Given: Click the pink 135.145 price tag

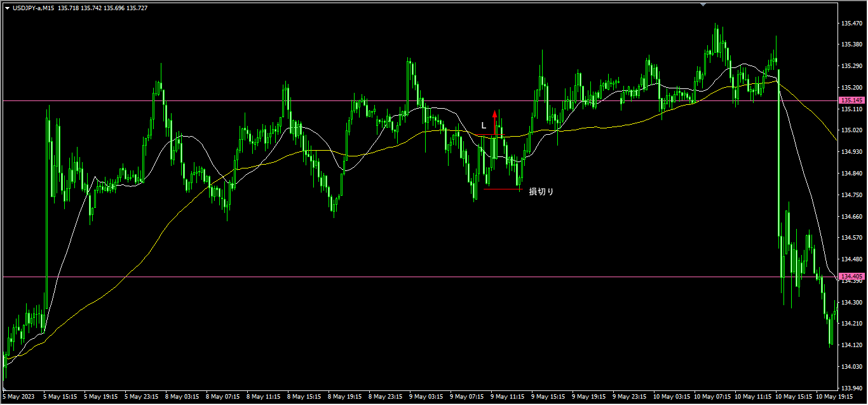Looking at the screenshot, I should 851,100.
